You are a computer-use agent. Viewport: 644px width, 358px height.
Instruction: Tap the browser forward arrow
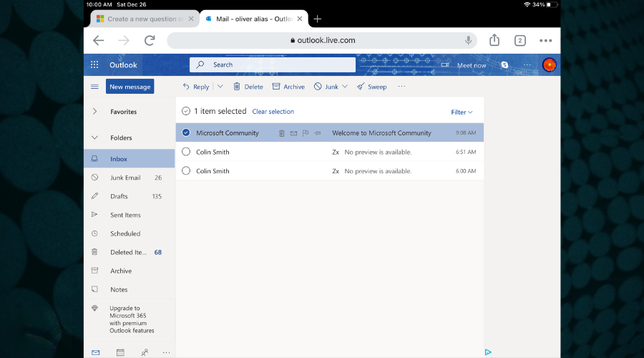(x=124, y=40)
